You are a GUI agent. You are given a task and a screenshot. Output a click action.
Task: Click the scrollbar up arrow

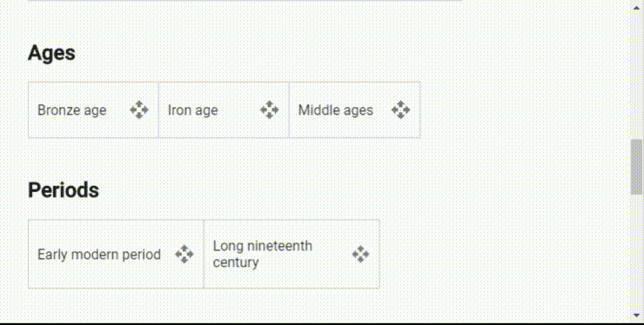(x=637, y=7)
